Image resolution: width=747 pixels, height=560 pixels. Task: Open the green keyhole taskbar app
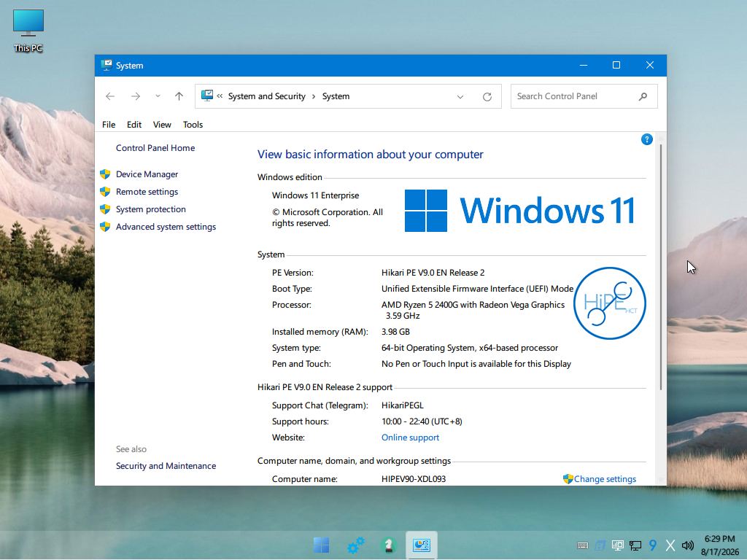click(x=388, y=545)
